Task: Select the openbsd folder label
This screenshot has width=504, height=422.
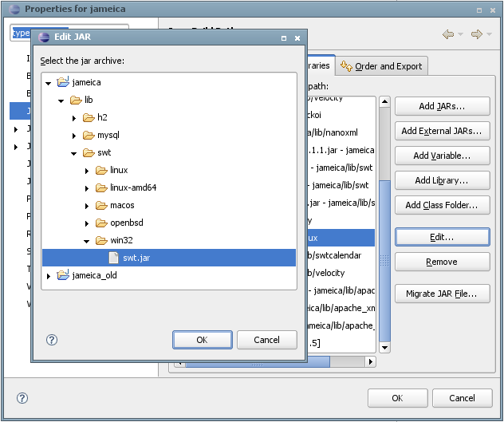Action: tap(127, 223)
